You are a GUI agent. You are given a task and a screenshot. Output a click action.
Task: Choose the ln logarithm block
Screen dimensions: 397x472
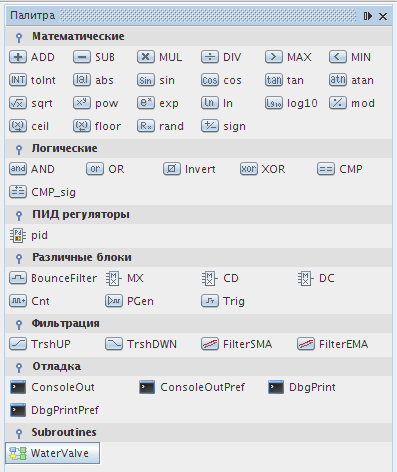point(217,103)
